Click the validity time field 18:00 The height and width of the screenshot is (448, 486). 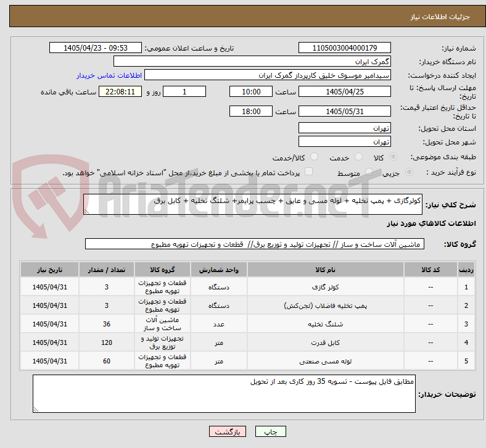[251, 111]
